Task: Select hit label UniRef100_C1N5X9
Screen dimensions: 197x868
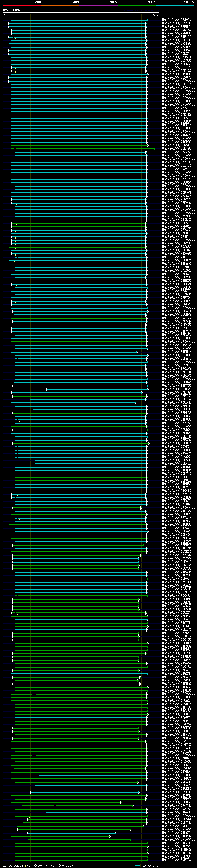Action: coord(177,145)
